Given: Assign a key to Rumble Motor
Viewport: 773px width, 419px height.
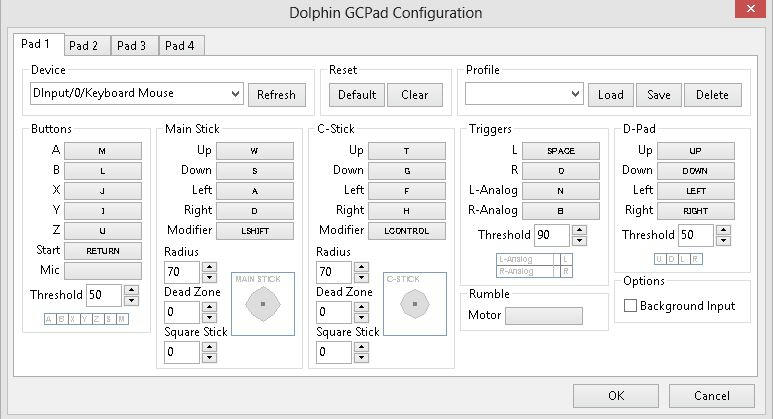Looking at the screenshot, I should [544, 316].
